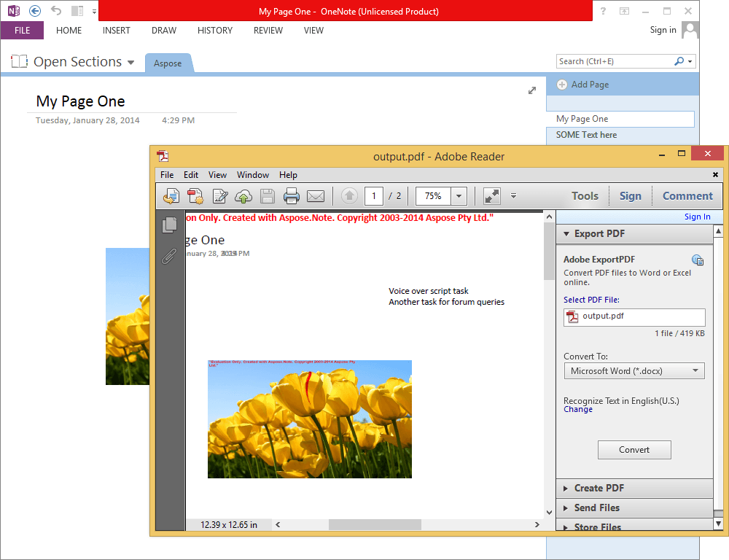Click the OneNote back arrow icon

coord(35,11)
